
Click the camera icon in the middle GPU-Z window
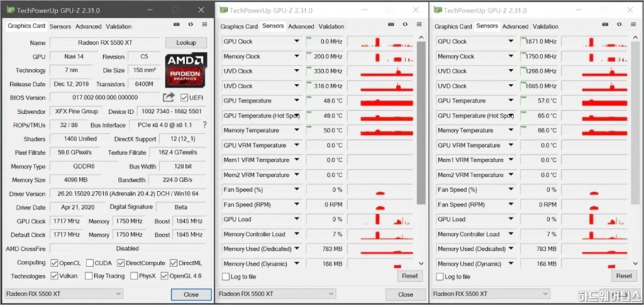[391, 25]
